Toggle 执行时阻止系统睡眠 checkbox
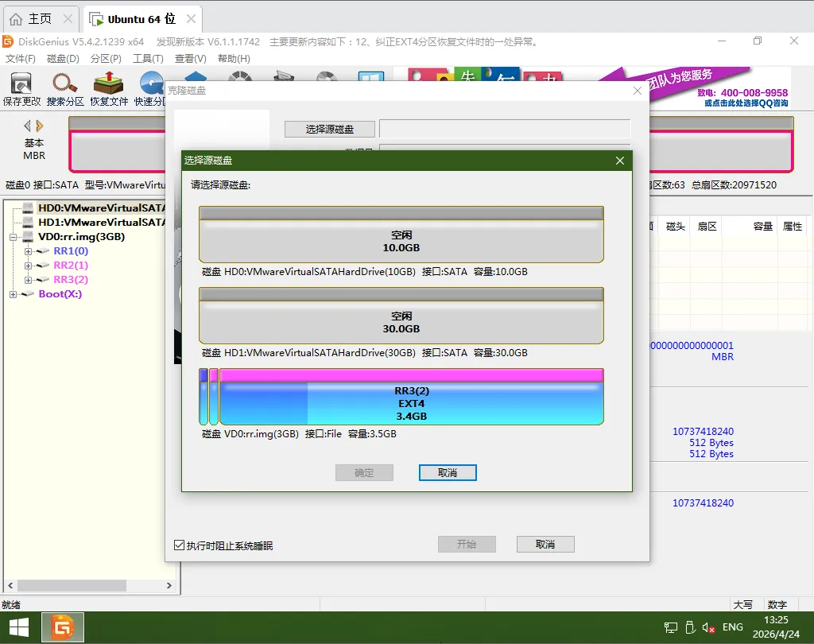The image size is (814, 644). [179, 545]
